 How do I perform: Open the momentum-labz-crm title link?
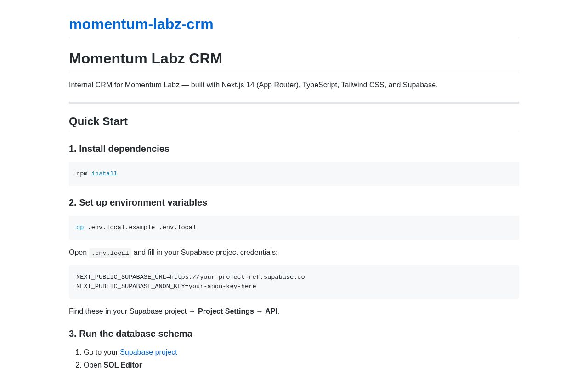[x=141, y=24]
